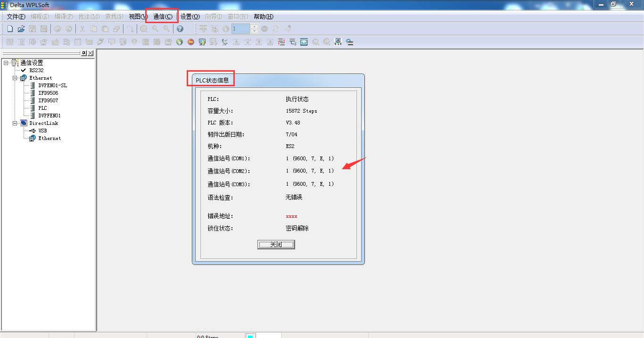Open a file using the folder icon
This screenshot has width=644, height=338.
(x=21, y=29)
